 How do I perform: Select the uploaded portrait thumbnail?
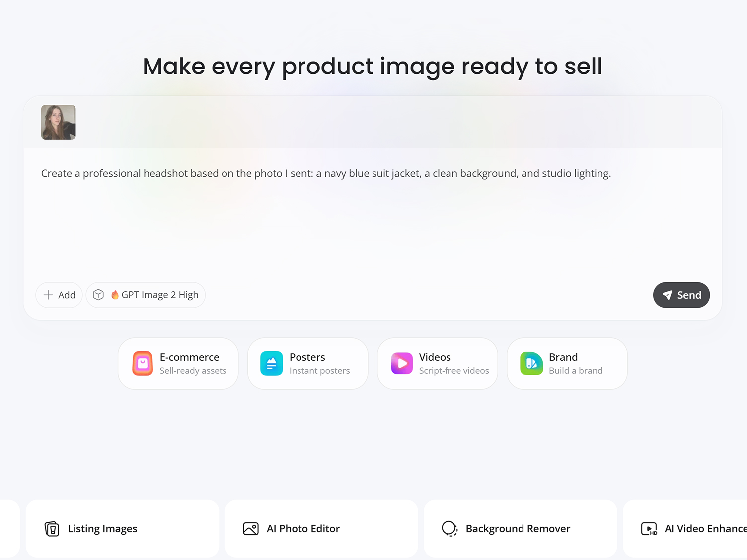59,122
